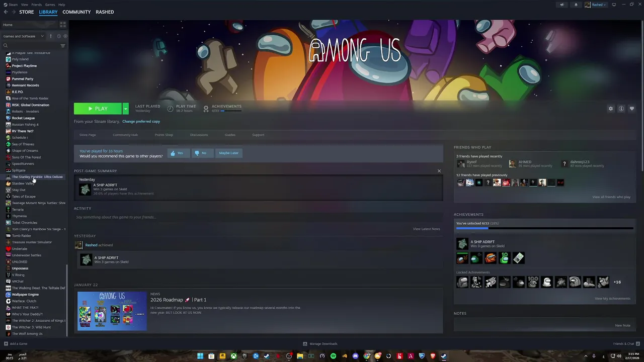The width and height of the screenshot is (644, 362).
Task: Open View My Achievements
Action: tap(612, 299)
